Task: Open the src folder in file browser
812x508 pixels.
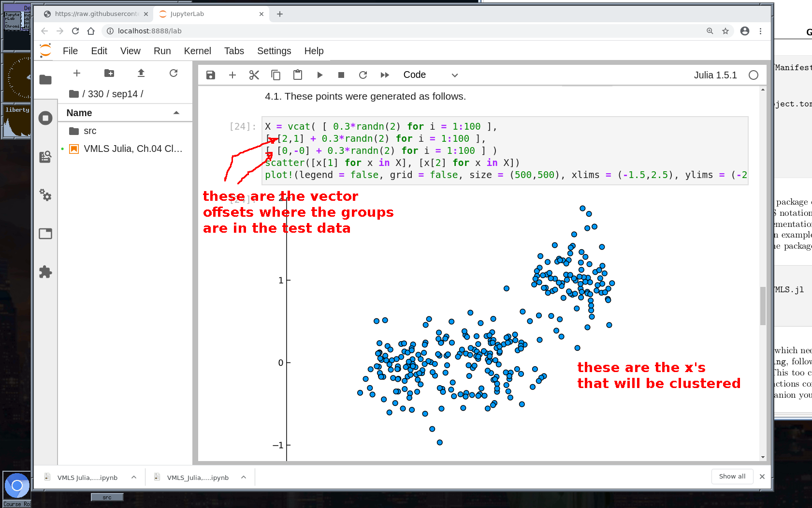Action: tap(90, 131)
